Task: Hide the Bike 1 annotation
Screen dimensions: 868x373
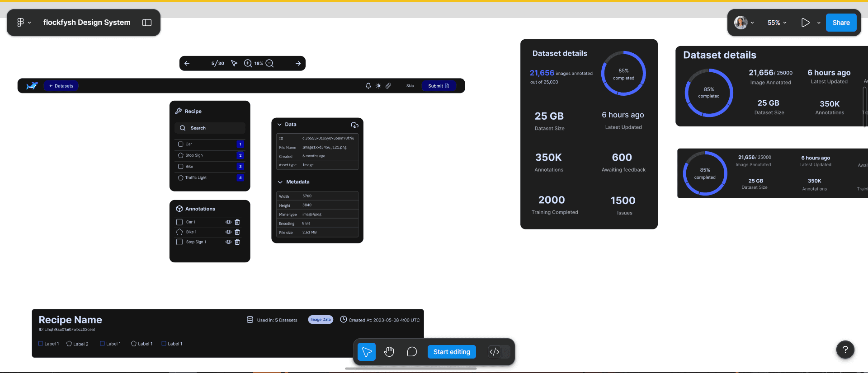Action: pos(228,232)
